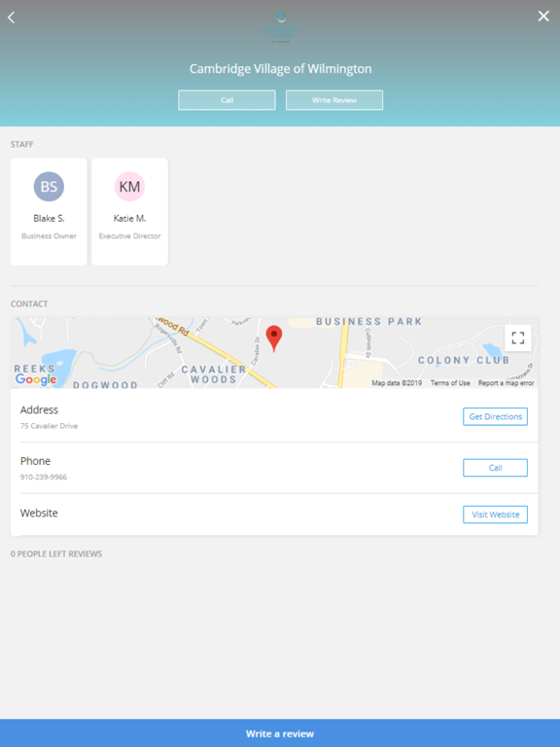This screenshot has height=747, width=560.
Task: Open Blake S. staff card
Action: click(x=49, y=211)
